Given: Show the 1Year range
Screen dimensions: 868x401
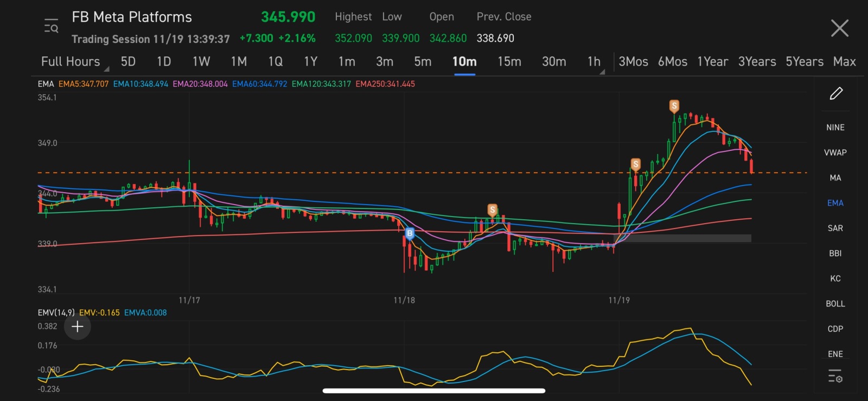Looking at the screenshot, I should [x=713, y=61].
